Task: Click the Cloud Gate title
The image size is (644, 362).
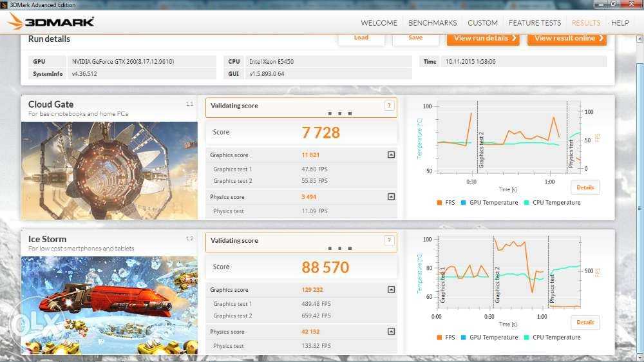Action: [50, 104]
